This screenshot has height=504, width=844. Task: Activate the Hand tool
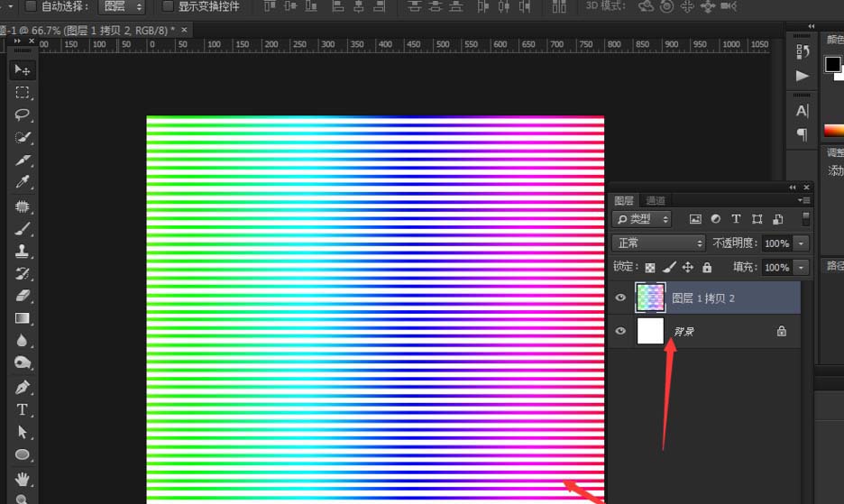point(23,477)
